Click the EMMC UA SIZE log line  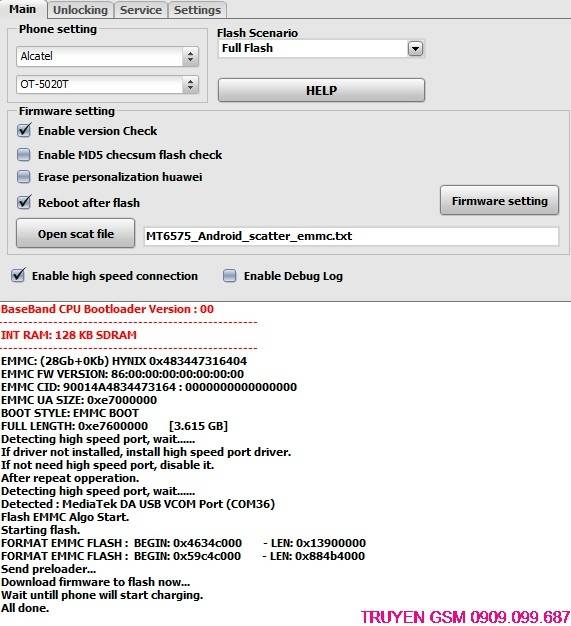pyautogui.click(x=79, y=400)
